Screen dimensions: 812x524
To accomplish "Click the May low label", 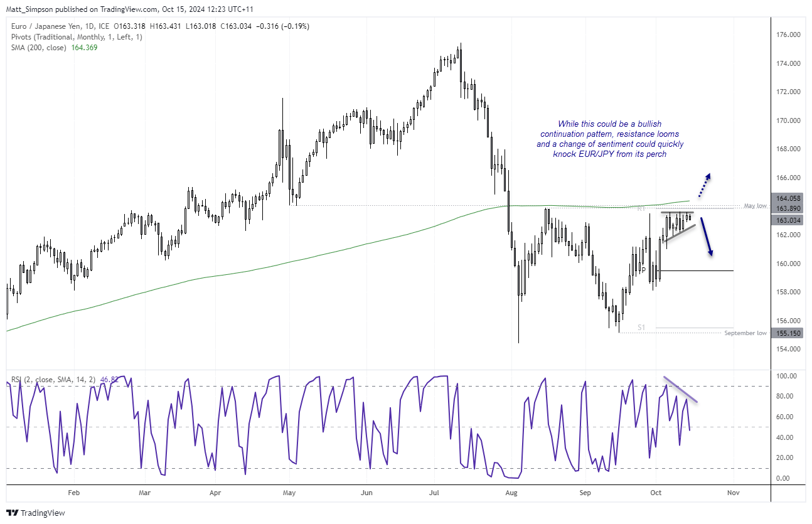I will (x=756, y=206).
